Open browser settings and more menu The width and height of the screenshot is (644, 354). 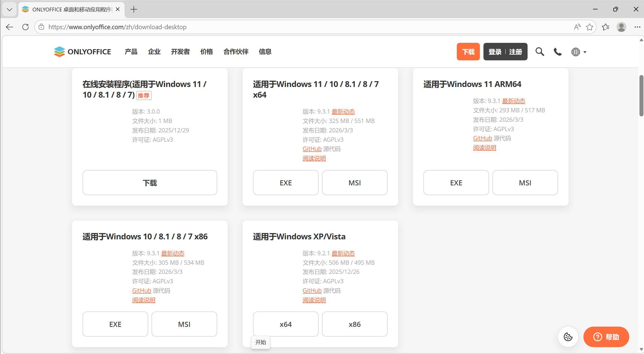637,27
